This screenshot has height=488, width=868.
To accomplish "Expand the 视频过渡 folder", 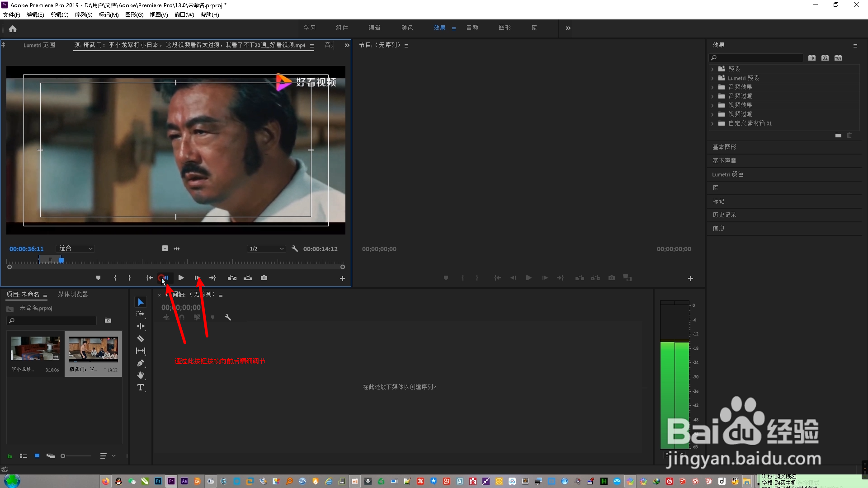I will [x=712, y=114].
